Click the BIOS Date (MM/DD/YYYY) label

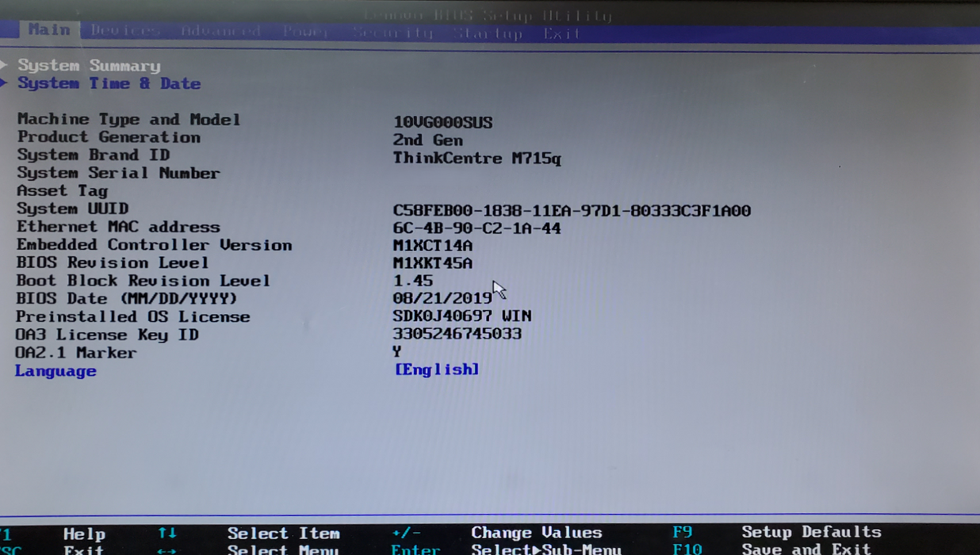(127, 299)
